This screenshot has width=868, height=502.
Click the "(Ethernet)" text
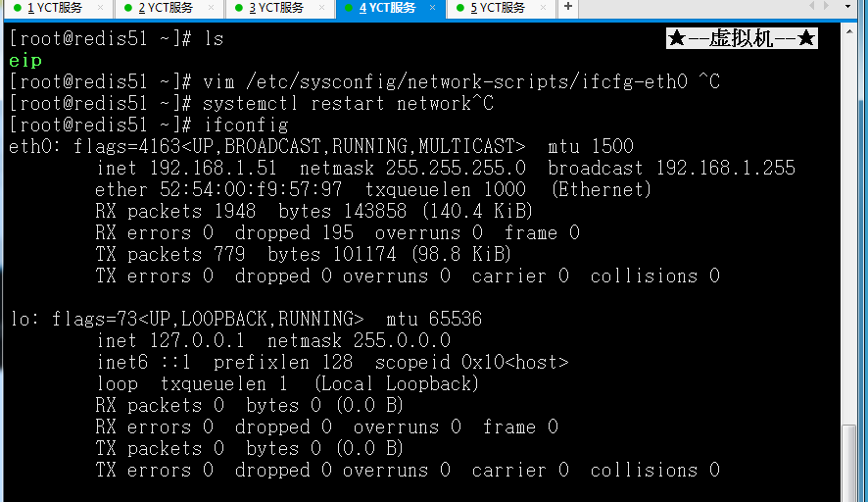(x=602, y=190)
